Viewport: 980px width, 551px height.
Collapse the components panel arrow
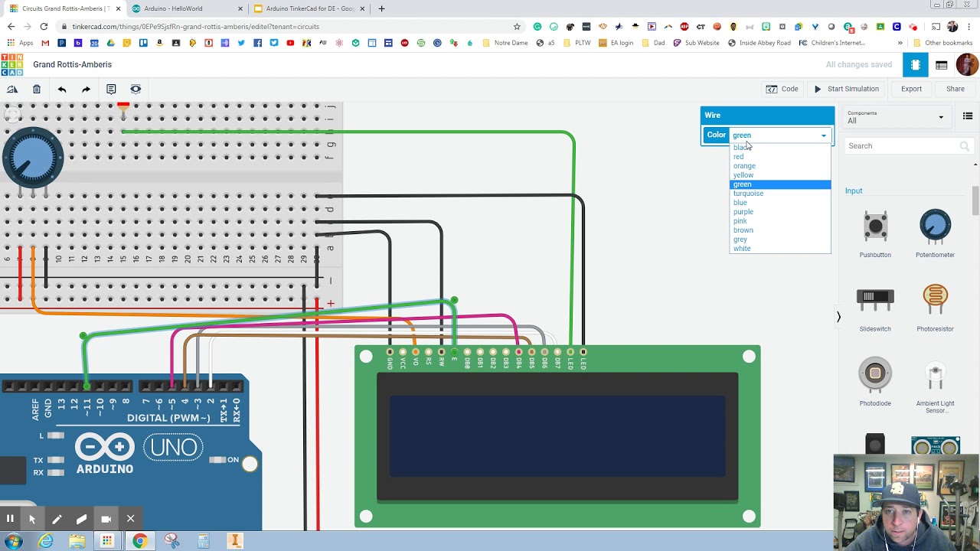click(x=838, y=317)
